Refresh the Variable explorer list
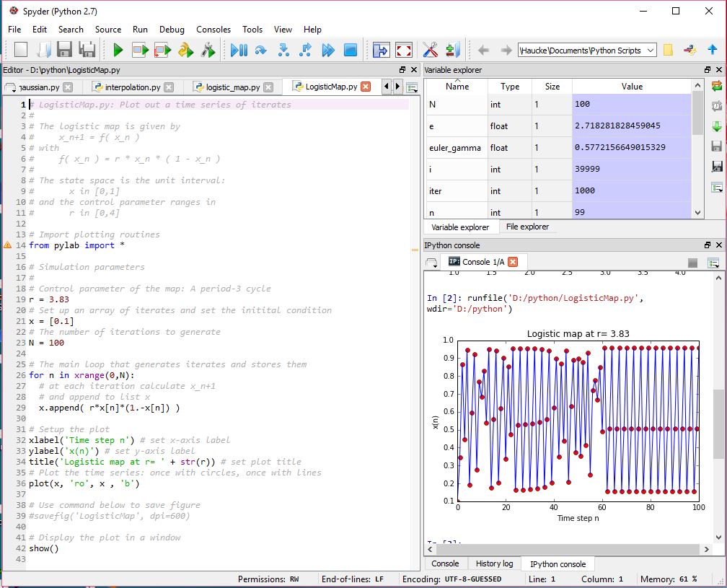This screenshot has width=727, height=588. tap(716, 86)
